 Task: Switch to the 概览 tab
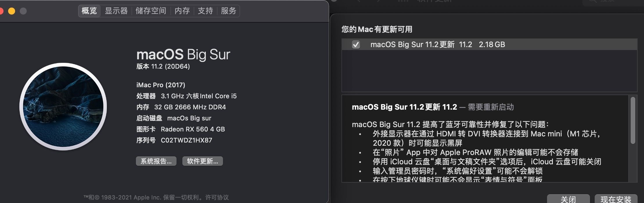pyautogui.click(x=89, y=11)
